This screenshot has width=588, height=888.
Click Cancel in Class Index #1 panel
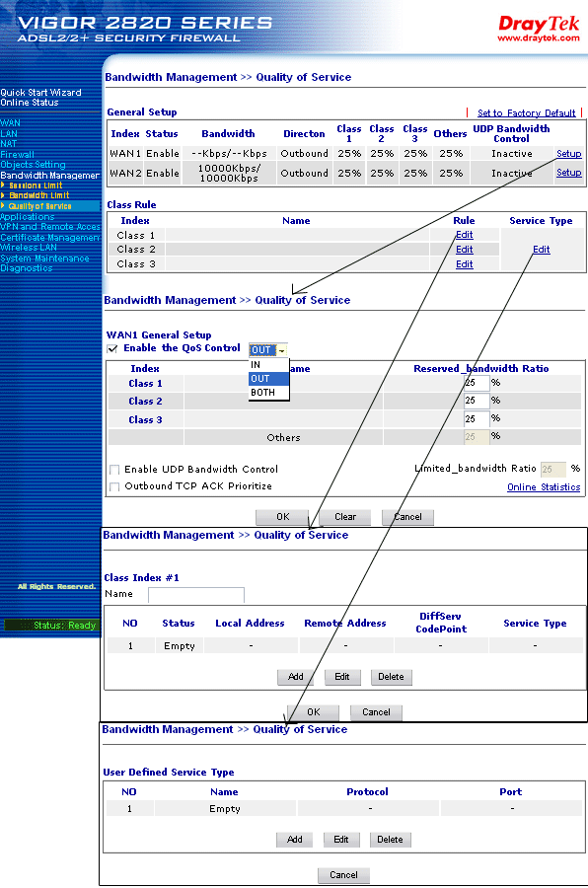376,712
